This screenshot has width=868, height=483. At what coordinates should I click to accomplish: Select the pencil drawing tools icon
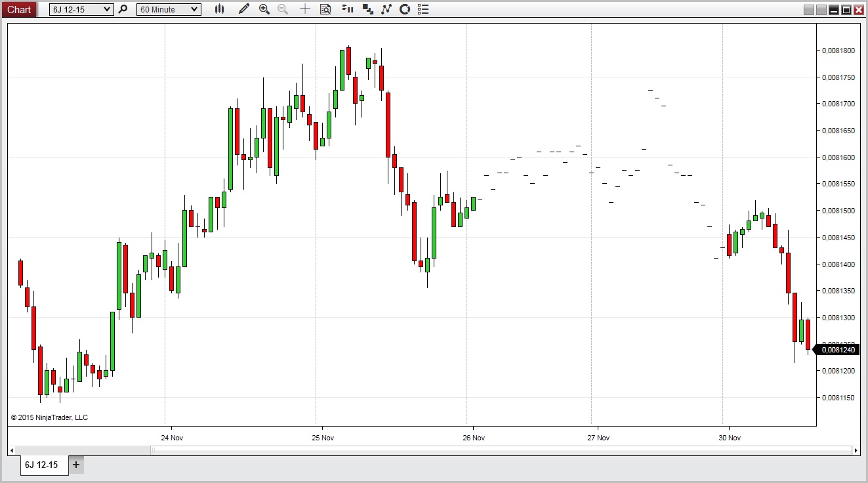(244, 9)
